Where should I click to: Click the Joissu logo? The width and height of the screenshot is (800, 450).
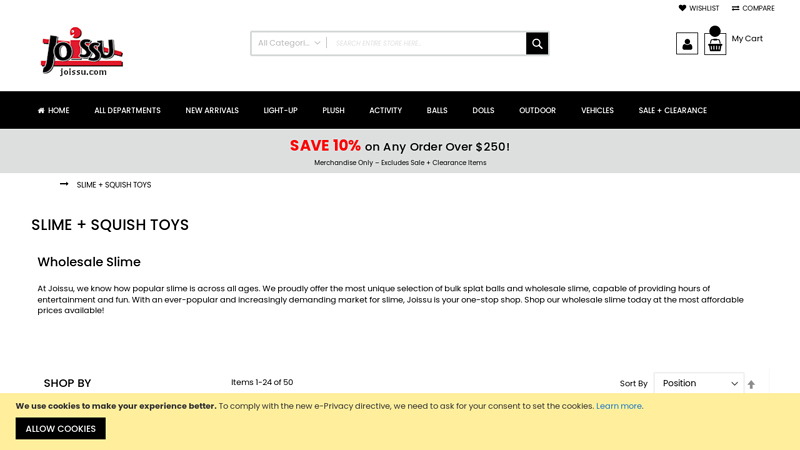point(82,52)
